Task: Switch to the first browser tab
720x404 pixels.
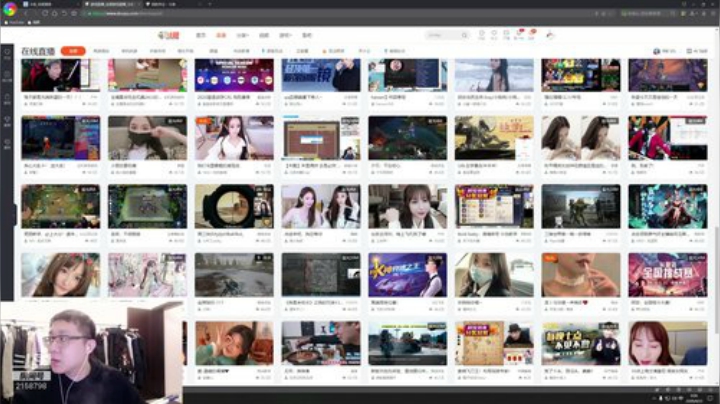Action: (x=49, y=4)
